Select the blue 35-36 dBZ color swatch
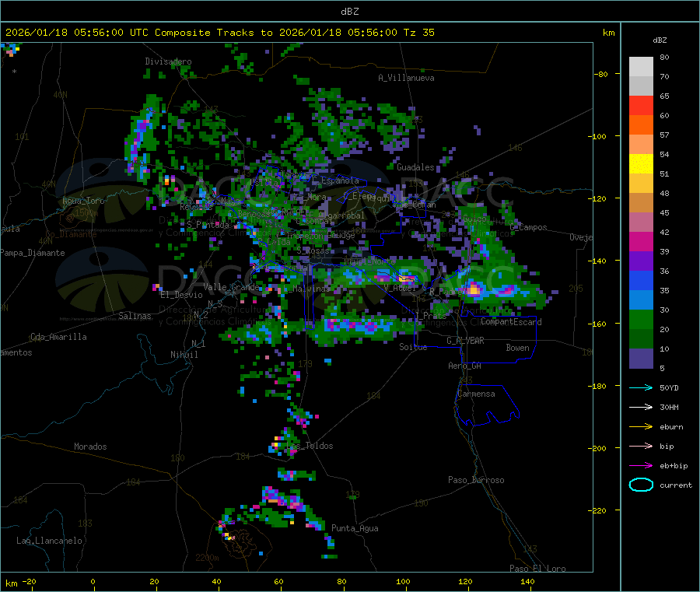Viewport: 700px width, 592px height. point(641,280)
